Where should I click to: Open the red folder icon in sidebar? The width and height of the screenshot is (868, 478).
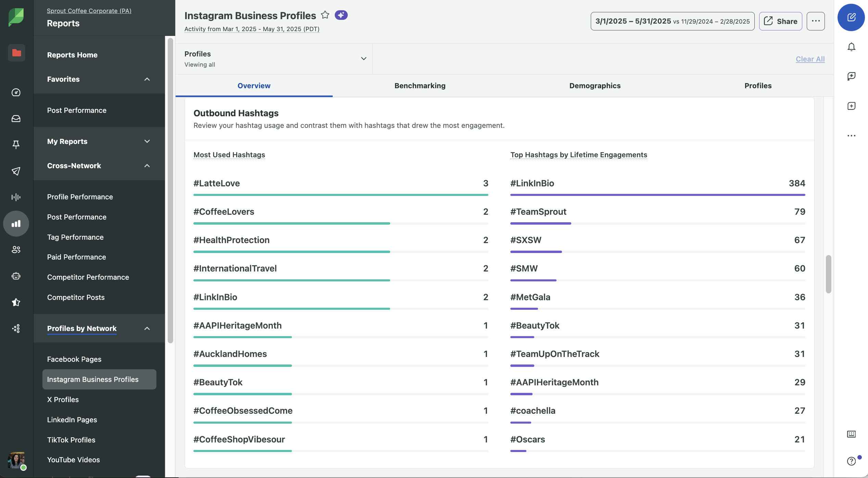coord(16,53)
